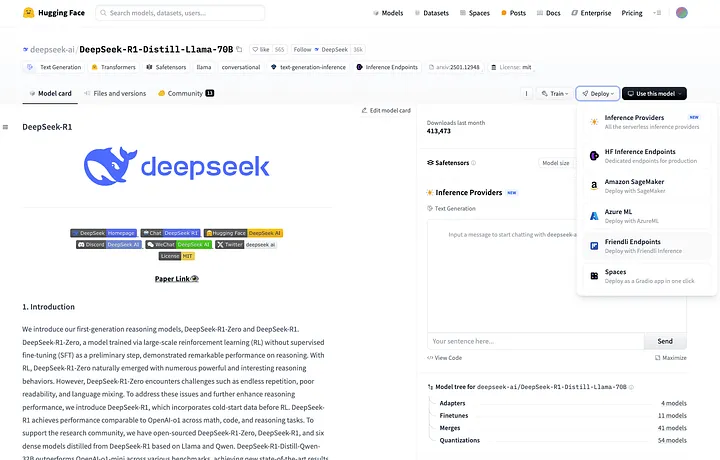Open the Hugging Face DeepSeek AI badge
This screenshot has width=720, height=460.
[x=243, y=233]
